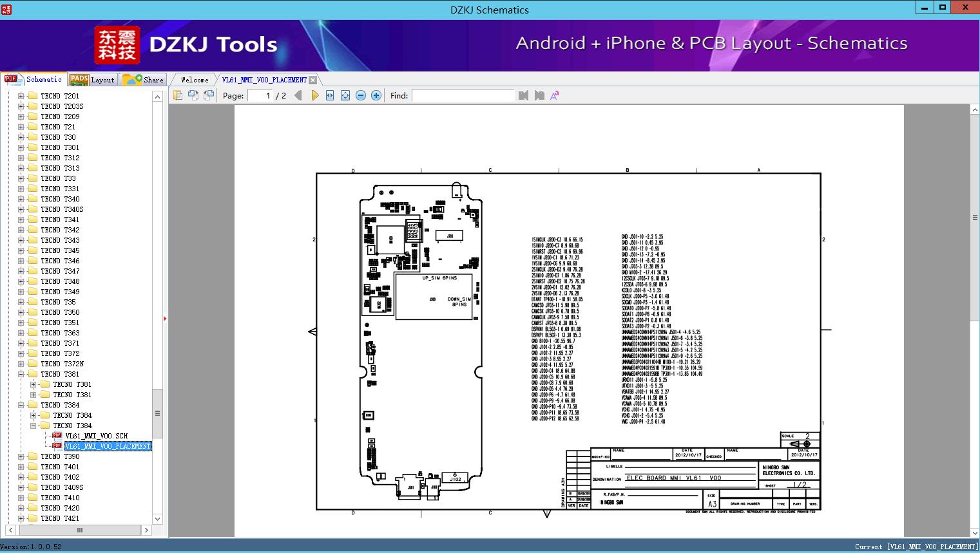Select the TECNO T33 folder
This screenshot has height=553, width=980.
pos(58,178)
